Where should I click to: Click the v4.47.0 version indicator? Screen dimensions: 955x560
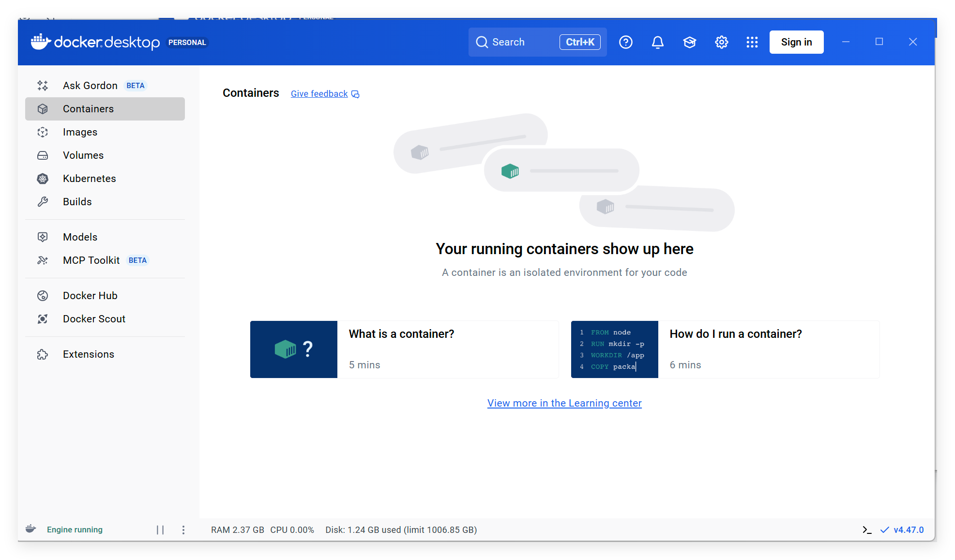(x=908, y=530)
